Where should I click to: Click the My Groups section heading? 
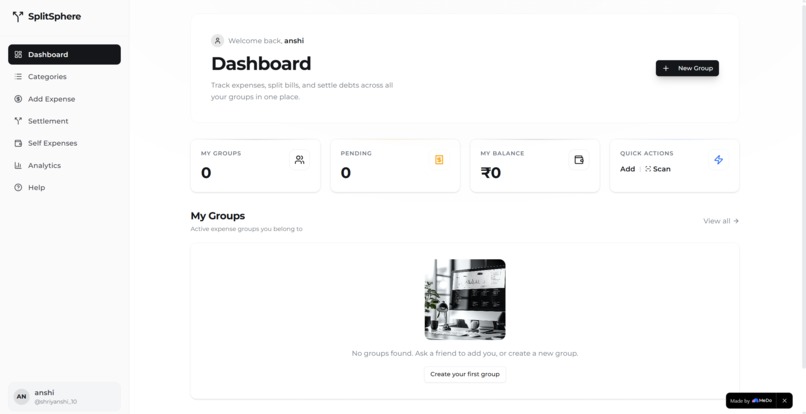tap(218, 216)
